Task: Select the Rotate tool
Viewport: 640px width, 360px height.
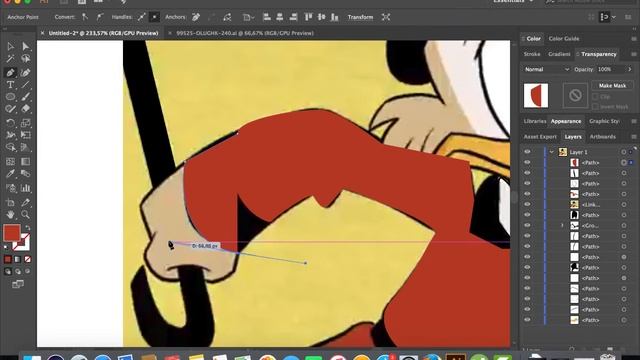Action: click(11, 123)
